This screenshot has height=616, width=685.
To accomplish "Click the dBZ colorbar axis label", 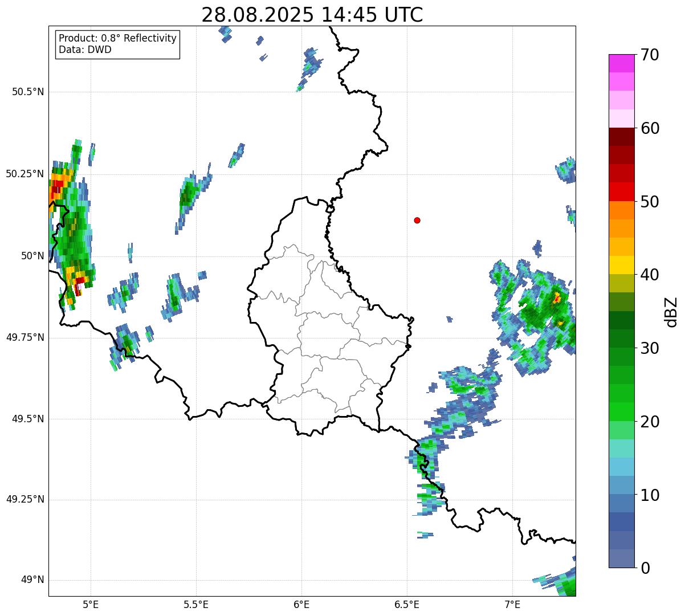I will click(x=672, y=312).
